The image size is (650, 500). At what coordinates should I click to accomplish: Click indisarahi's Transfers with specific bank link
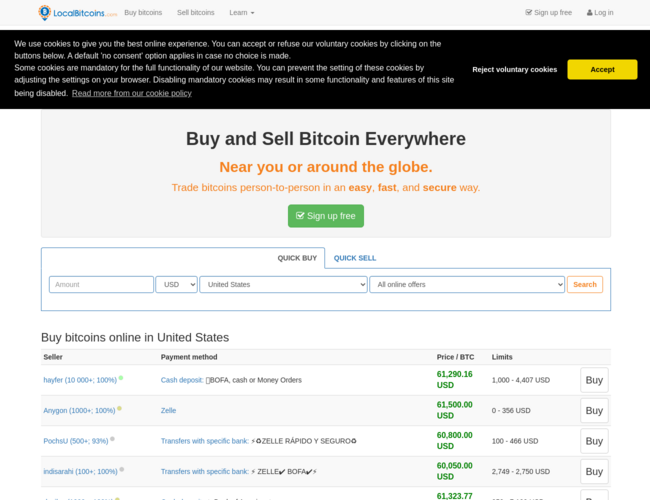204,471
